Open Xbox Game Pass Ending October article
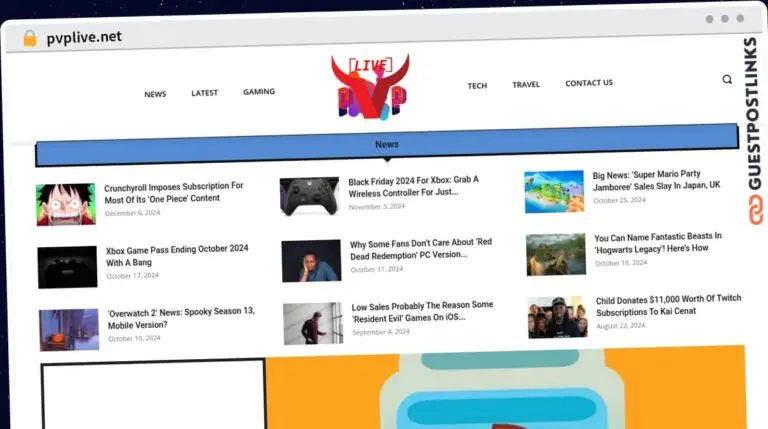The width and height of the screenshot is (768, 429). point(177,256)
